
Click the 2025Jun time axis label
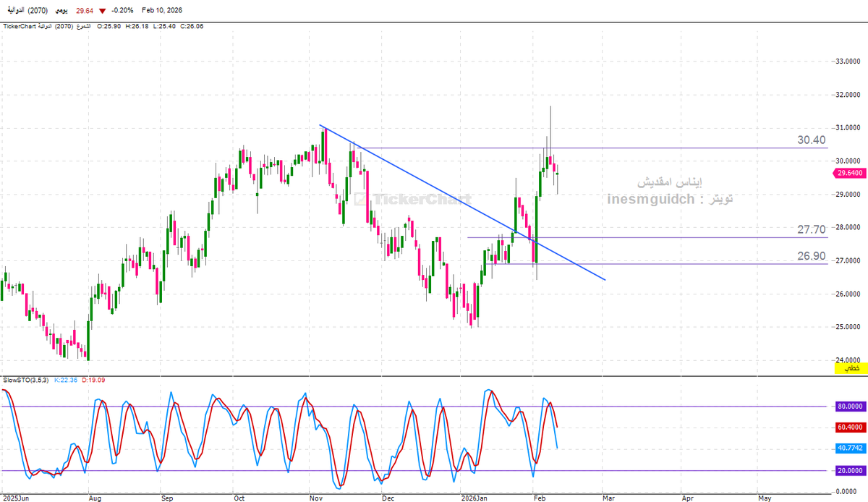click(17, 498)
